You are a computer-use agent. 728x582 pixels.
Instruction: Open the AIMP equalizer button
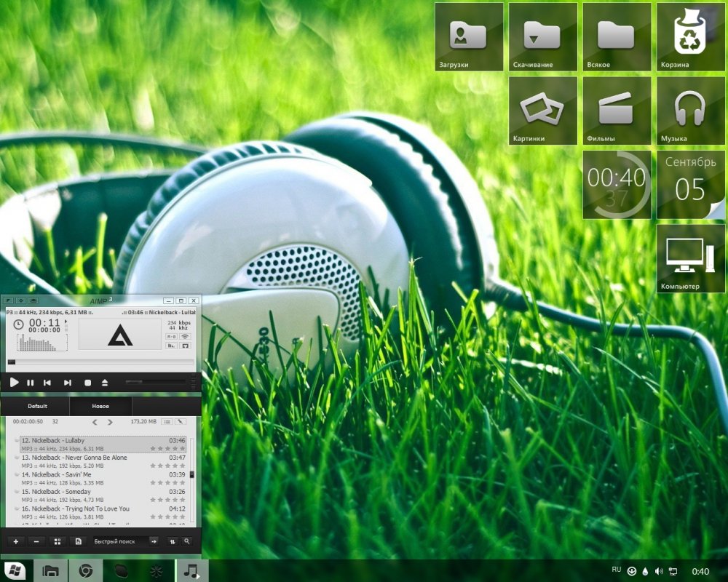coord(171,346)
